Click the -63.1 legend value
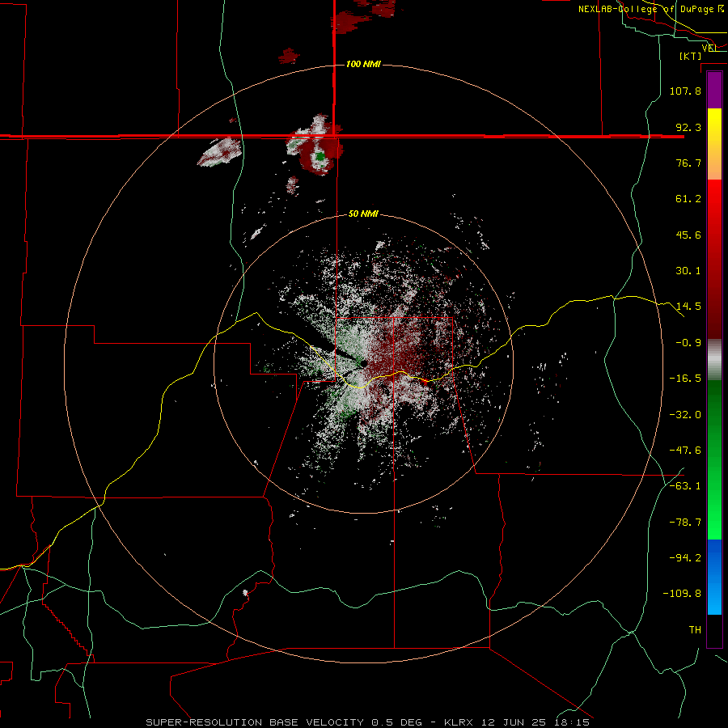Viewport: 728px width, 728px height. pos(685,486)
